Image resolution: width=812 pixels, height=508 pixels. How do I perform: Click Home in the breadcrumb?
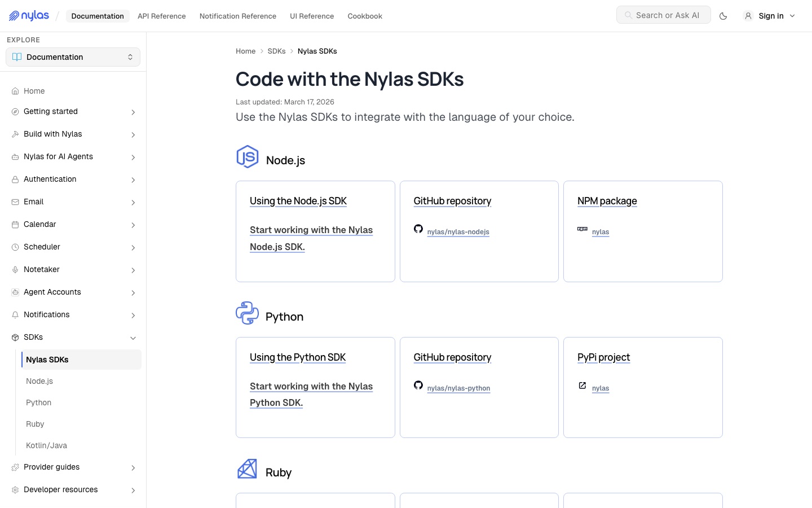245,51
